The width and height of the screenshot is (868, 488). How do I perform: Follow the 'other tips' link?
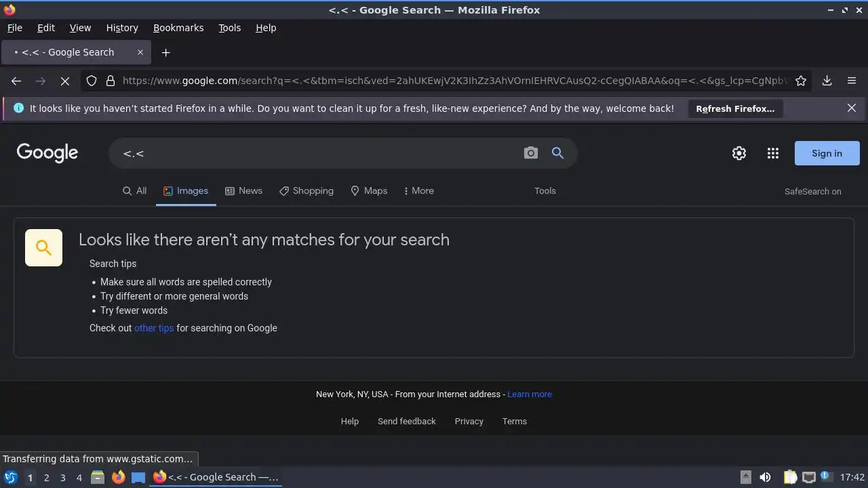coord(154,327)
